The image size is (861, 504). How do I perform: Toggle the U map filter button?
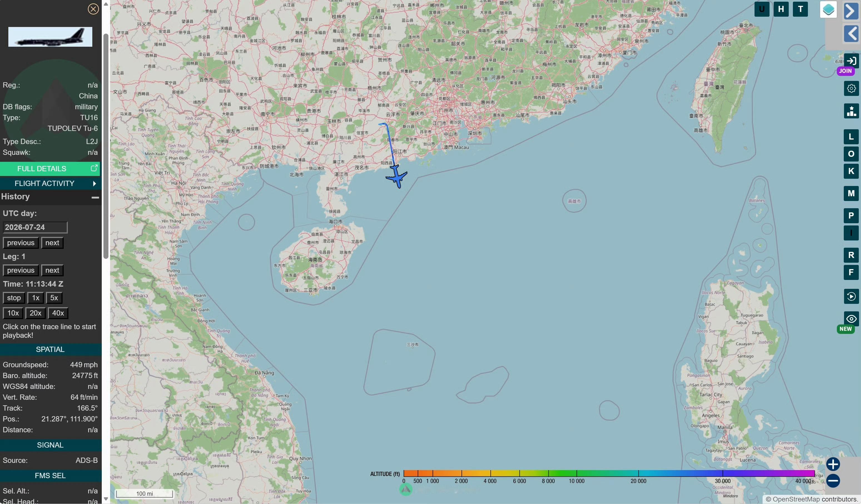tap(762, 9)
